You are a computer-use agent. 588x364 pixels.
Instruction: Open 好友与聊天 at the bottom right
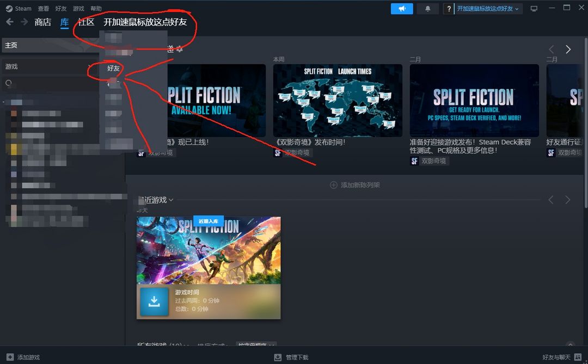pos(562,357)
